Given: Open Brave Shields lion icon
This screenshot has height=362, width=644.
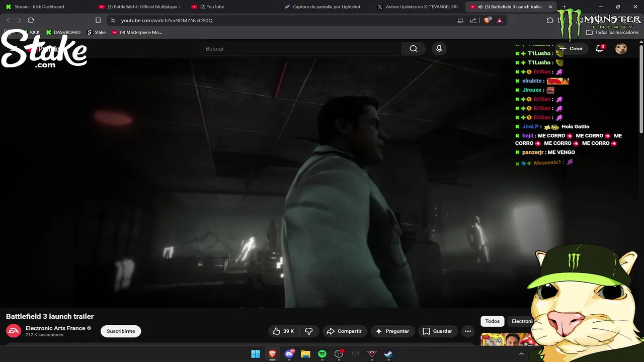Looking at the screenshot, I should click(487, 20).
